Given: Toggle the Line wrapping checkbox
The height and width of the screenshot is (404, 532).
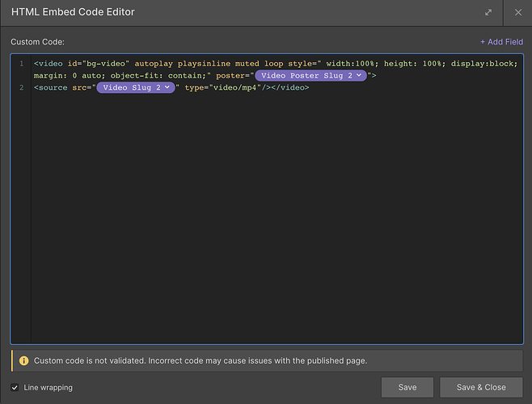Looking at the screenshot, I should click(15, 387).
